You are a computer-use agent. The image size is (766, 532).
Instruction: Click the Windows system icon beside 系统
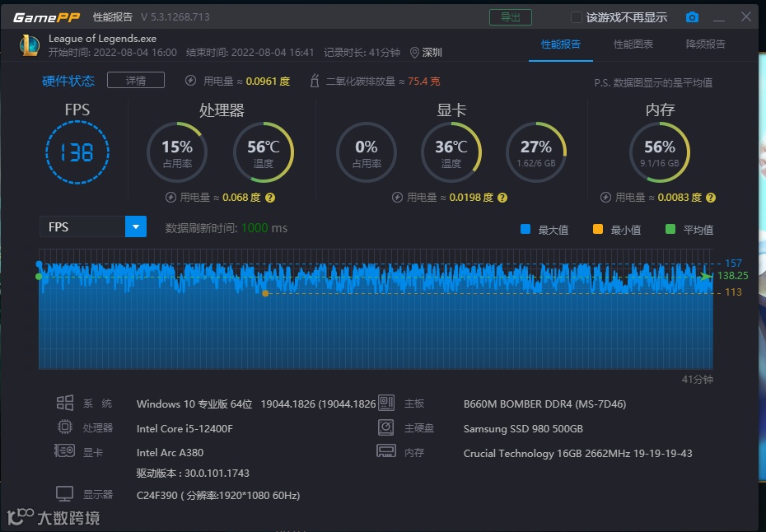(x=65, y=403)
